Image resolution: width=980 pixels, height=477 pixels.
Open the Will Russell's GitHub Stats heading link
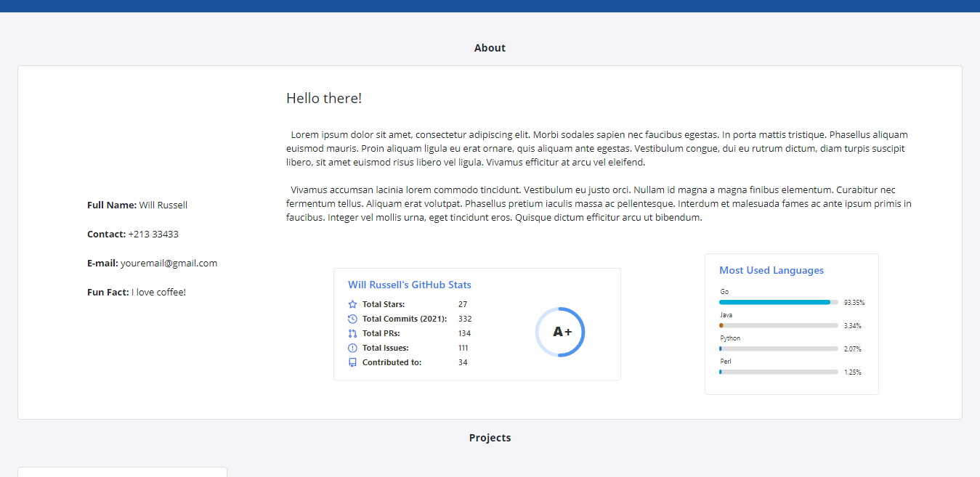click(x=410, y=284)
